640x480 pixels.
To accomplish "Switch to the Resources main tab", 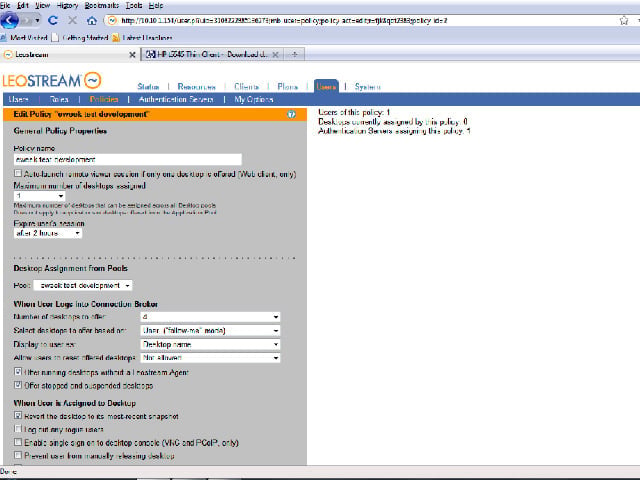I will click(197, 87).
